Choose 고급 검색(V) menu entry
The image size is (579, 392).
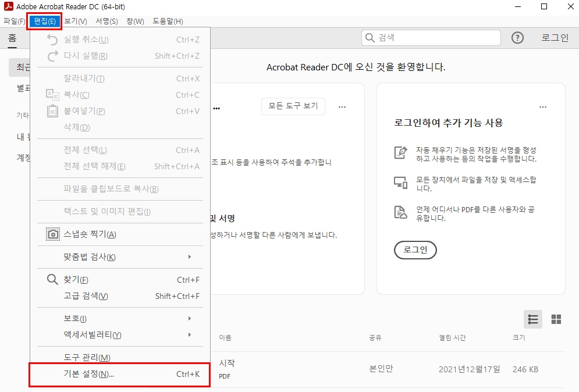pos(120,296)
